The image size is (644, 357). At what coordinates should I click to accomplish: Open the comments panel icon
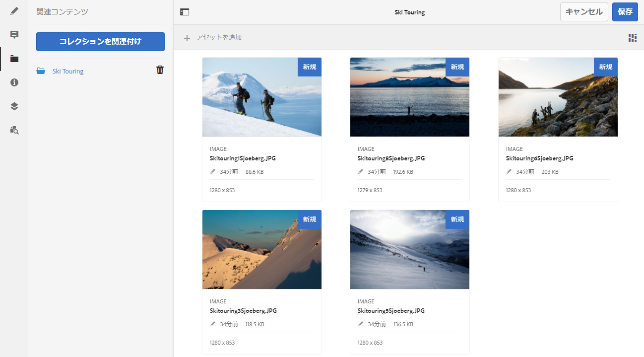[x=14, y=35]
